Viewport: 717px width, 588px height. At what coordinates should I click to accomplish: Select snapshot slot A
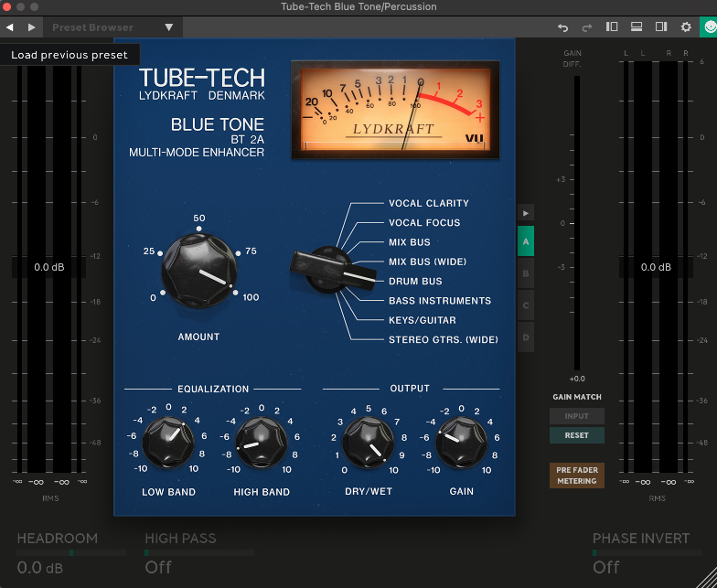(x=525, y=242)
